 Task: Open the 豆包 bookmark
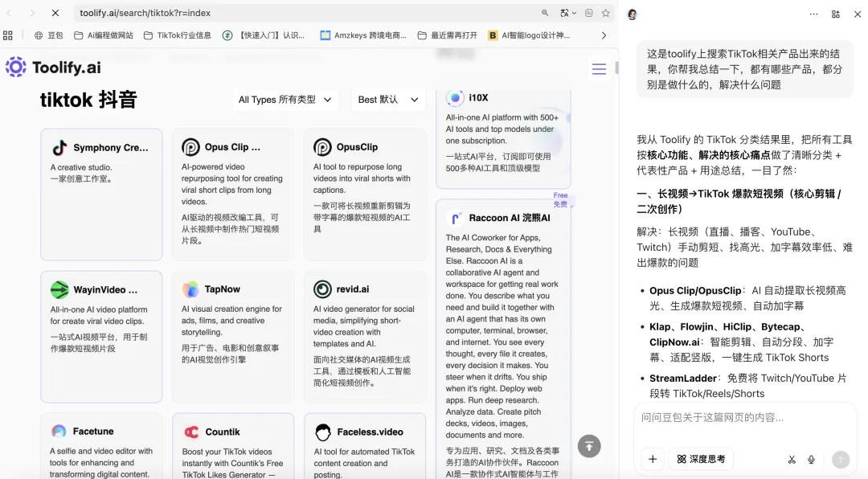[x=49, y=35]
